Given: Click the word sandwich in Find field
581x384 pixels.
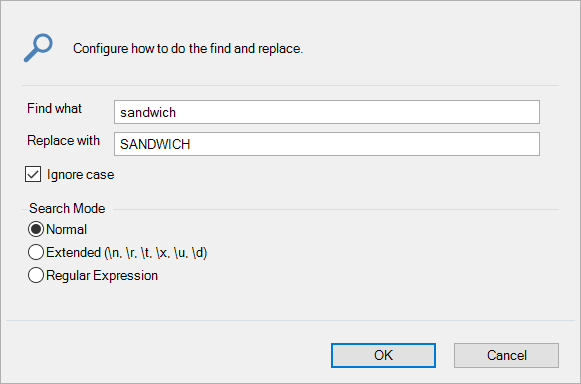Looking at the screenshot, I should click(x=148, y=112).
